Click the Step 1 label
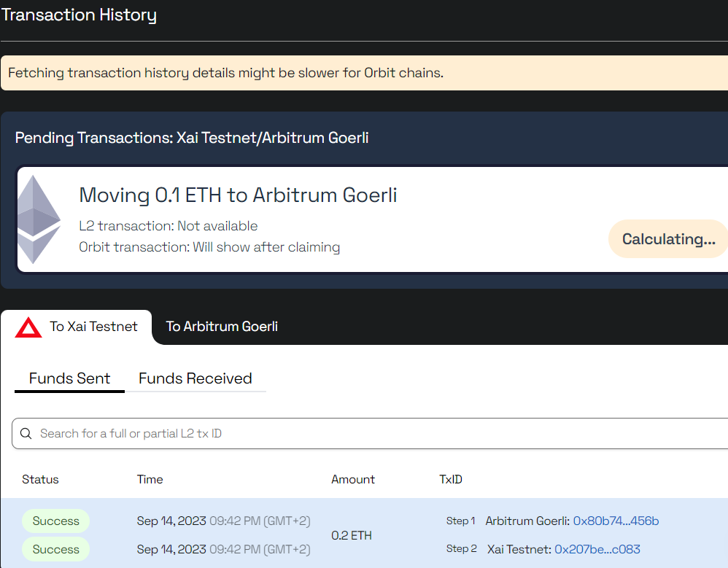The height and width of the screenshot is (568, 728). point(460,521)
